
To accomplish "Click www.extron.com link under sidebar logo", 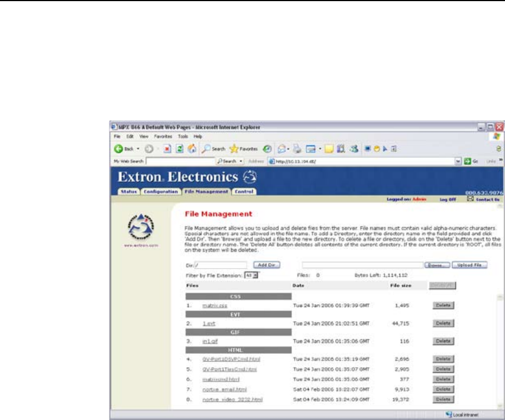I will [141, 246].
